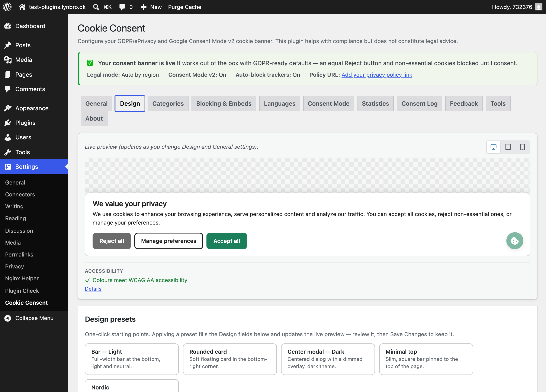Image resolution: width=546 pixels, height=392 pixels.
Task: Open Discussion settings submenu item
Action: [x=19, y=231]
